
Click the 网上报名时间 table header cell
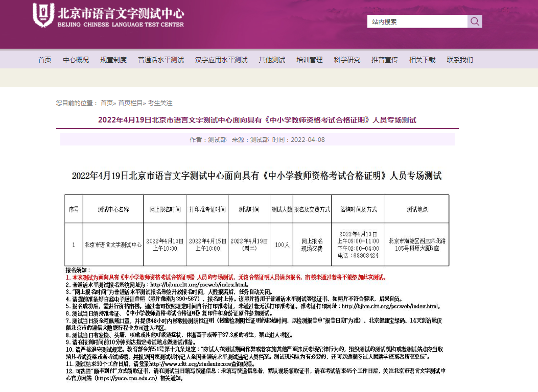click(165, 209)
